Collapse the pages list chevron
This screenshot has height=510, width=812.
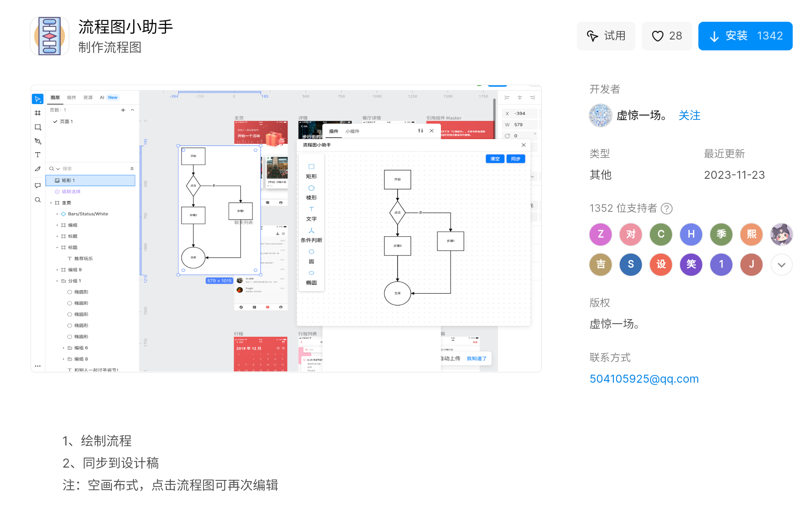click(x=132, y=110)
